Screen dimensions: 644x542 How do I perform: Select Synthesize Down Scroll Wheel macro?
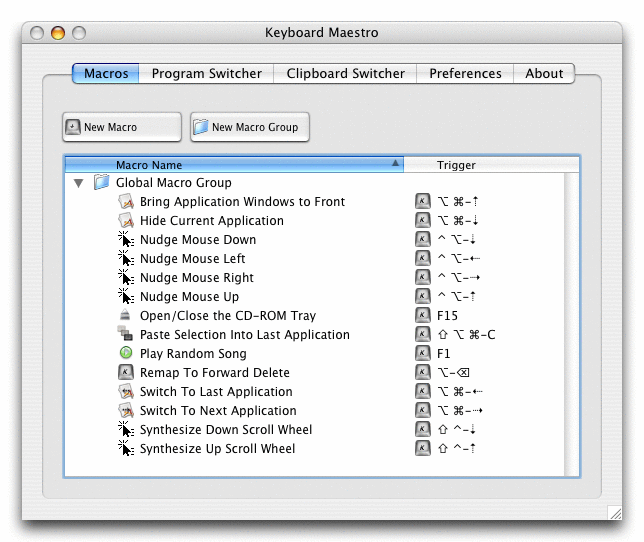point(315,429)
